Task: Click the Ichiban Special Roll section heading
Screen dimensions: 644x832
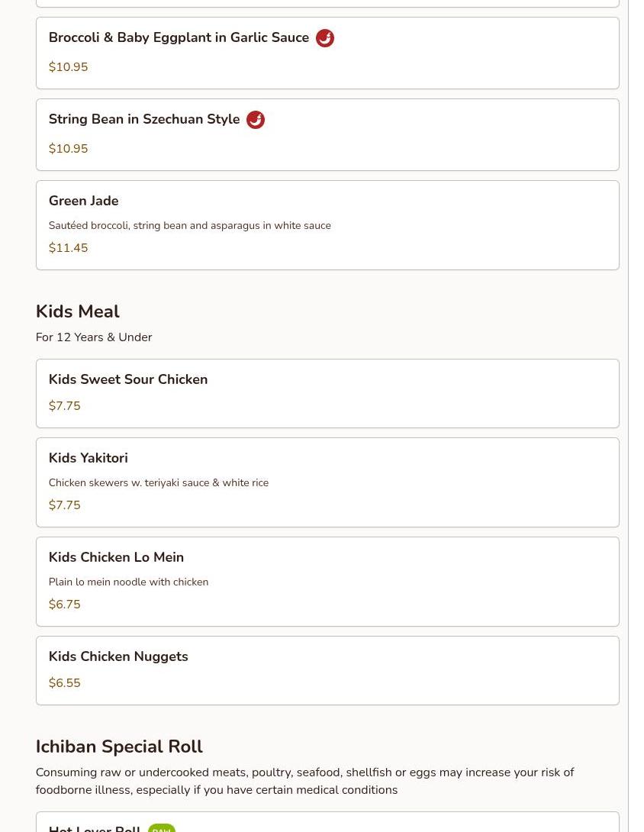Action: click(x=119, y=747)
